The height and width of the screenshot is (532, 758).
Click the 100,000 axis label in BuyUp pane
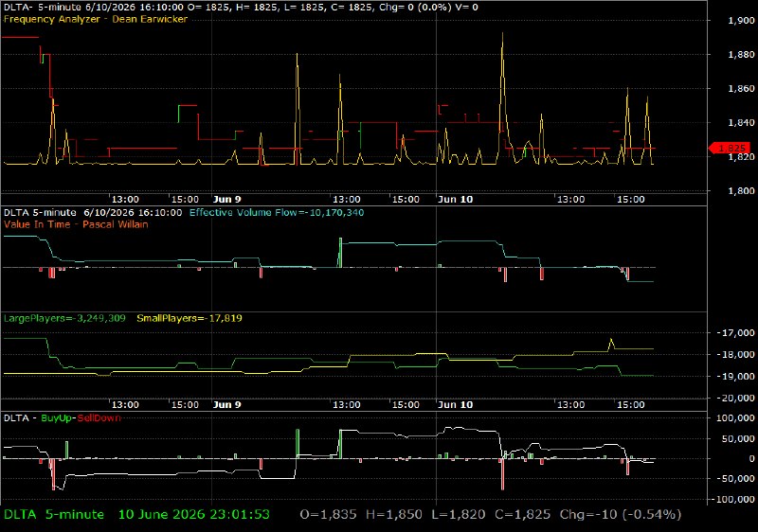[736, 418]
